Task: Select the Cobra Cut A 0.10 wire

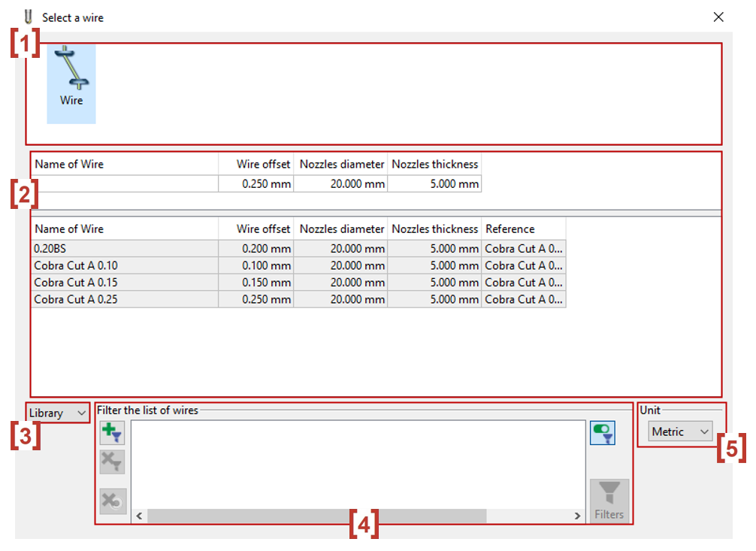Action: (124, 265)
